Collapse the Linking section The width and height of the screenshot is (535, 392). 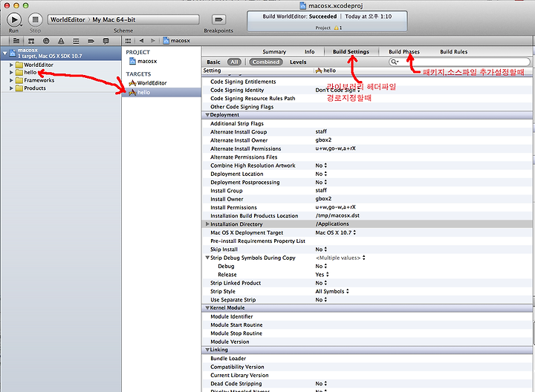pos(207,350)
